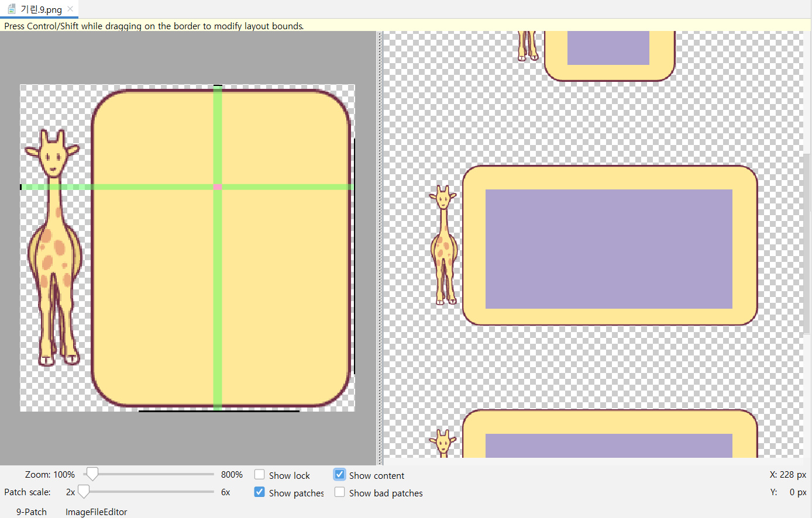Viewport: 812px width, 518px height.
Task: Uncheck the Show content checkbox
Action: pos(340,475)
